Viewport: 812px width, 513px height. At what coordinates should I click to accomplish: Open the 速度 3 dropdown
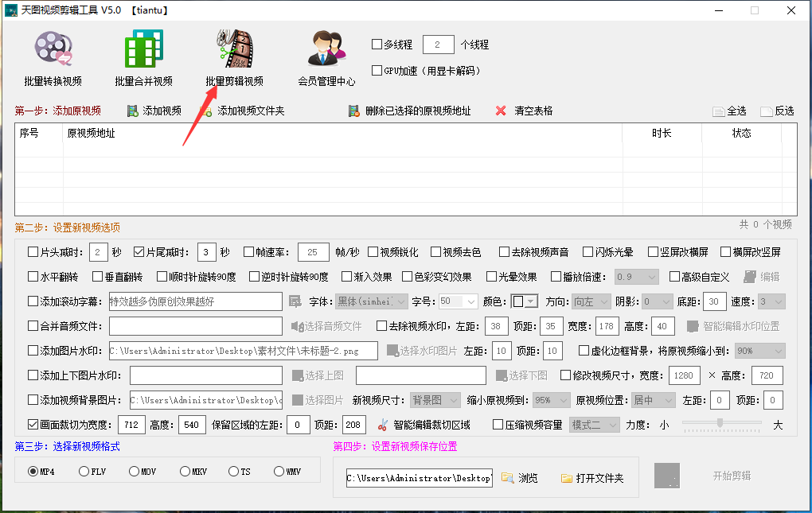pyautogui.click(x=771, y=301)
